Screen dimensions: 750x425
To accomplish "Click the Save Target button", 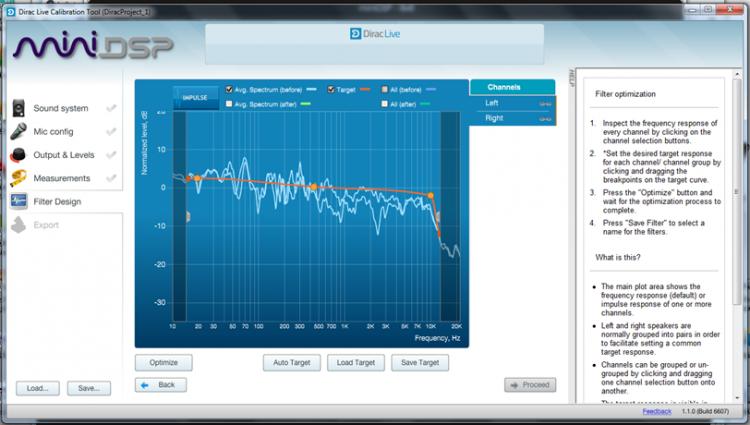I will point(420,363).
